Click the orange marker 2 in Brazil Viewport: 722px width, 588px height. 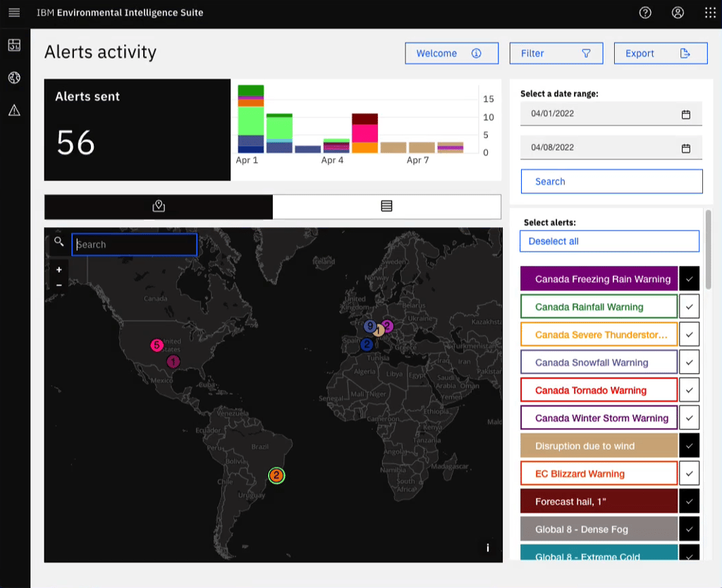coord(276,475)
